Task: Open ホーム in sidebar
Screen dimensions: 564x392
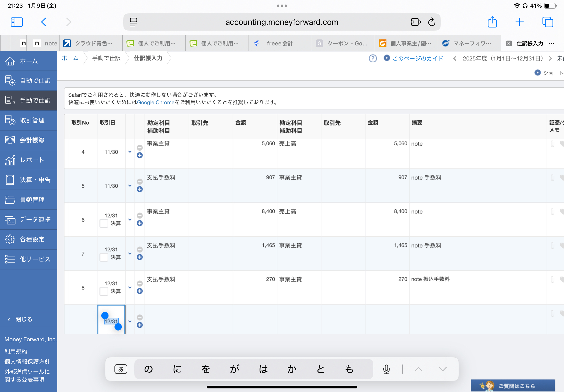Action: coord(28,61)
